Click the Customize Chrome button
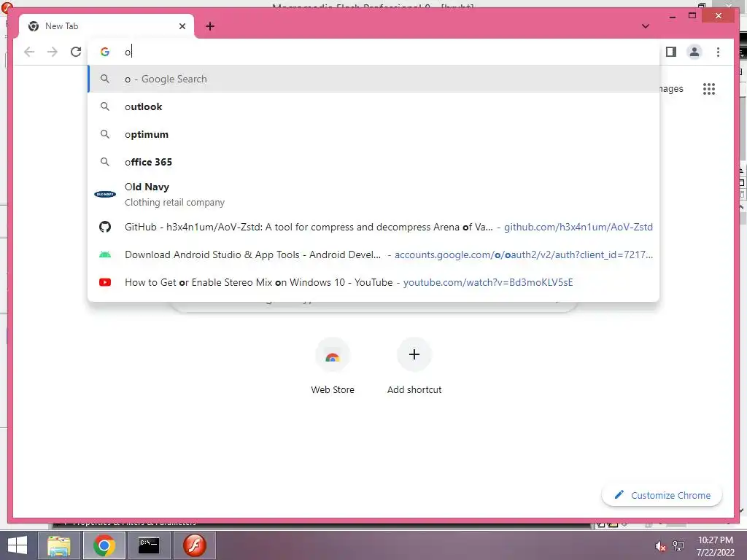Image resolution: width=747 pixels, height=560 pixels. (662, 495)
